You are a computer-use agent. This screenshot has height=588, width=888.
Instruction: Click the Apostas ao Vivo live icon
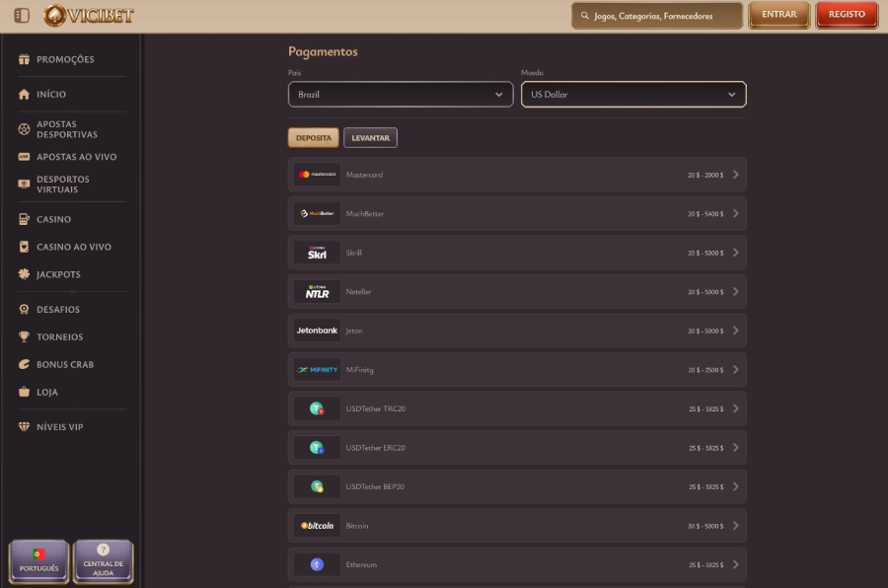[24, 157]
